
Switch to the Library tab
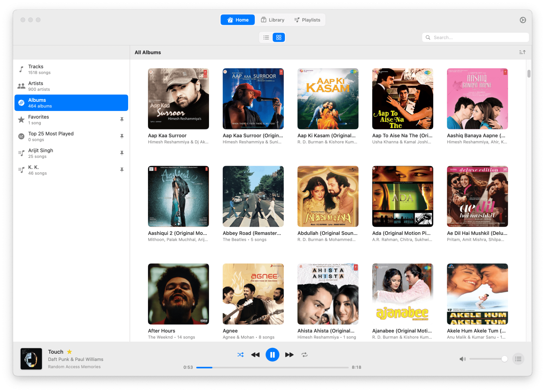[272, 20]
